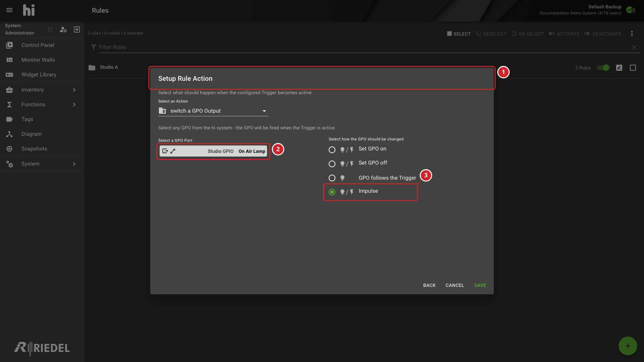Open the Select an Action dropdown
The height and width of the screenshot is (362, 644).
[213, 111]
